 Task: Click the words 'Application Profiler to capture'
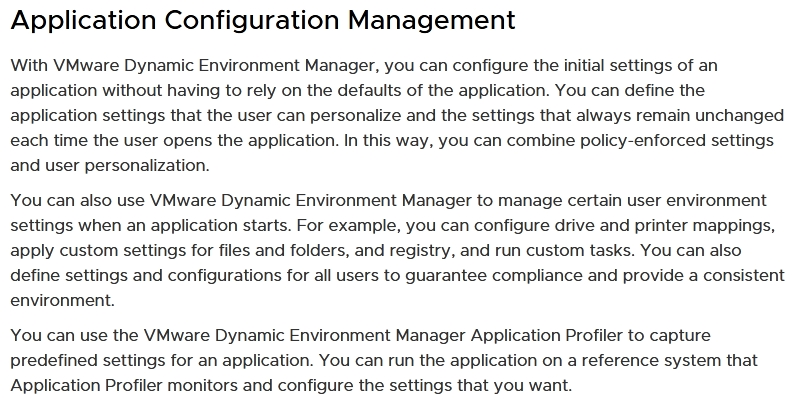click(590, 336)
